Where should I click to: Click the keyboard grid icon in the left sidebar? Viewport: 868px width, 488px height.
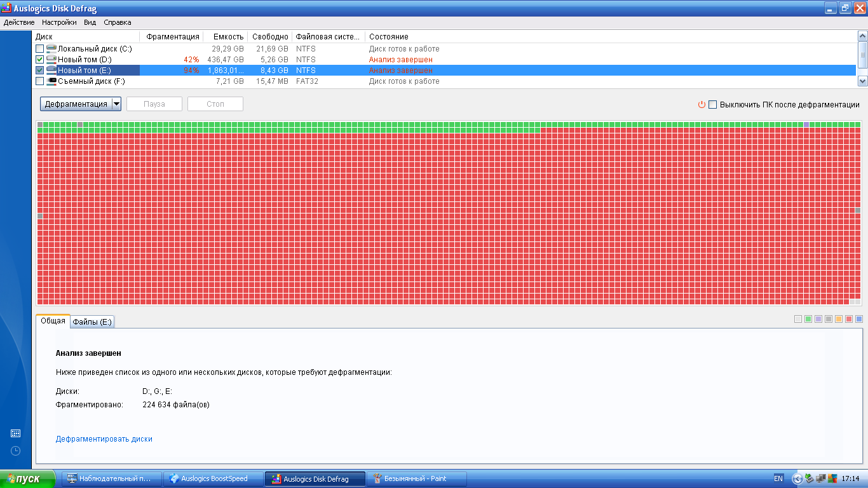[x=16, y=433]
